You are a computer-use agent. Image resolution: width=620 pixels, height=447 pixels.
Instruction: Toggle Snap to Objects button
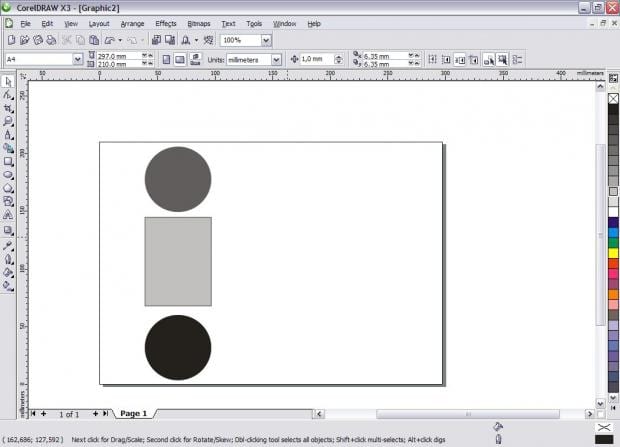459,60
